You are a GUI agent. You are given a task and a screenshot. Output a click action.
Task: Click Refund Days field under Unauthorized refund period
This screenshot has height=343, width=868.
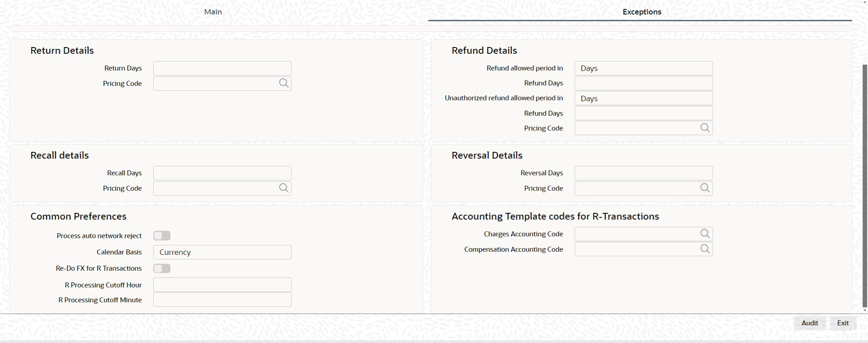click(643, 113)
